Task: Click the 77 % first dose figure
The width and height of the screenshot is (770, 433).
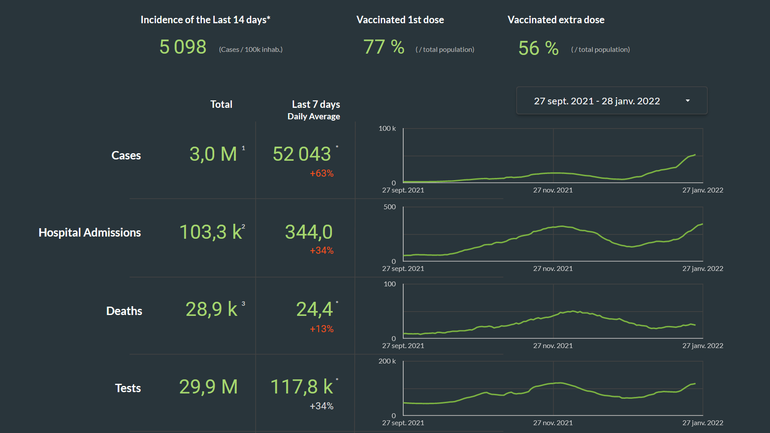Action: pyautogui.click(x=384, y=47)
